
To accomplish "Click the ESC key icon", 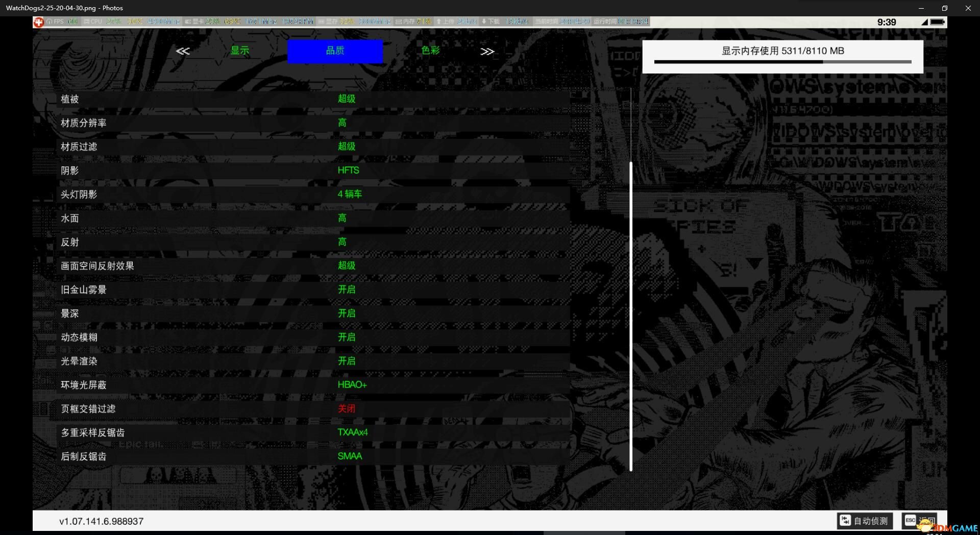I will click(910, 520).
